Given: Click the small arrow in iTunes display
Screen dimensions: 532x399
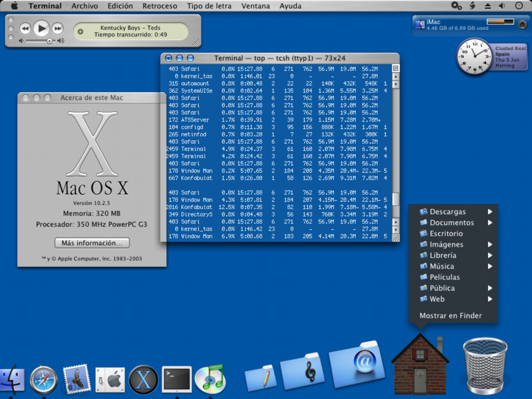Looking at the screenshot, I should (x=81, y=32).
